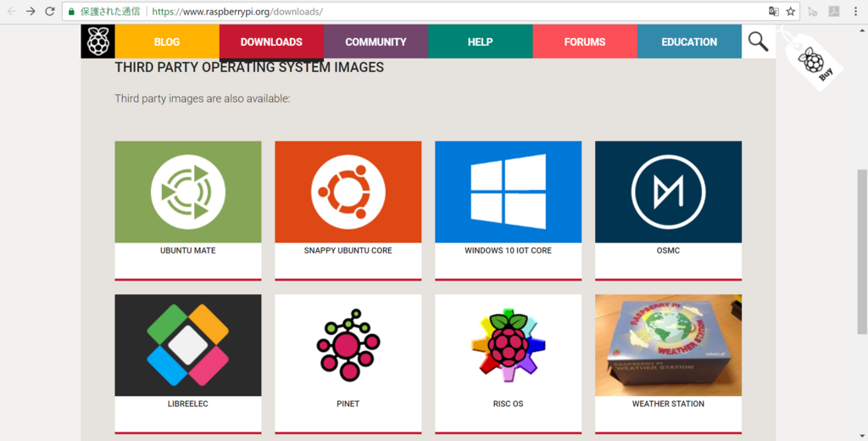Click the vertical scrollbar thumb
This screenshot has height=441, width=868.
(x=862, y=252)
